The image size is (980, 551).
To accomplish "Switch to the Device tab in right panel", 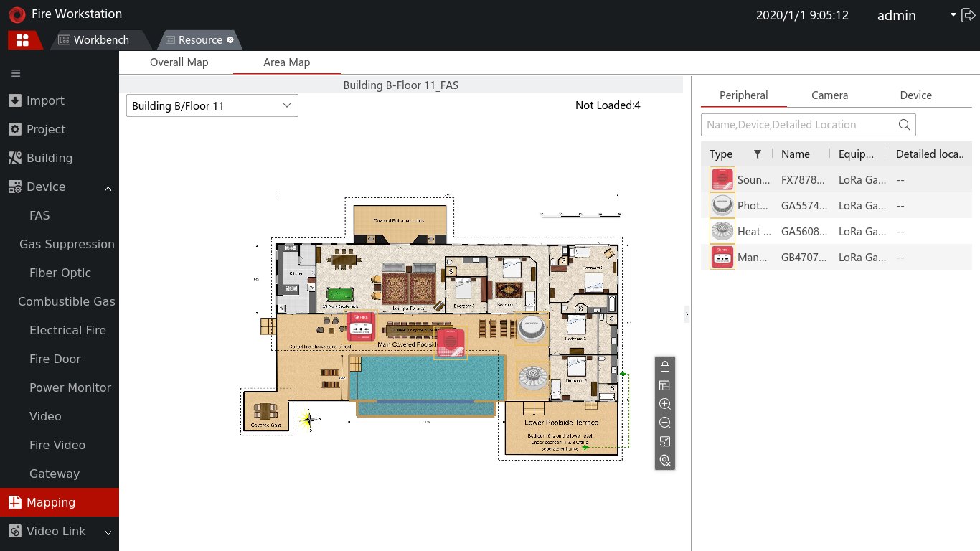I will (916, 95).
